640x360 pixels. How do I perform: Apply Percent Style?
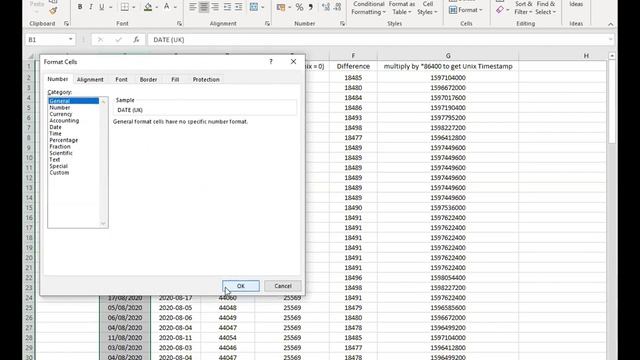[299, 7]
